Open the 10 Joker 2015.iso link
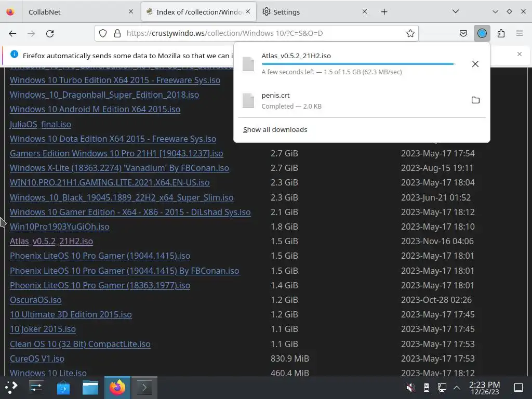The height and width of the screenshot is (399, 532). (x=43, y=329)
